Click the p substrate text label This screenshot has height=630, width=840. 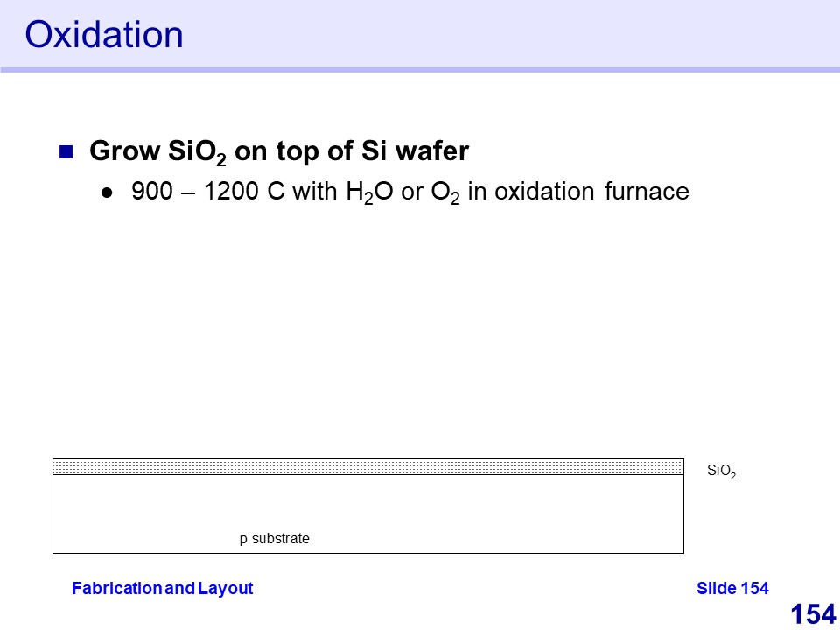point(275,539)
